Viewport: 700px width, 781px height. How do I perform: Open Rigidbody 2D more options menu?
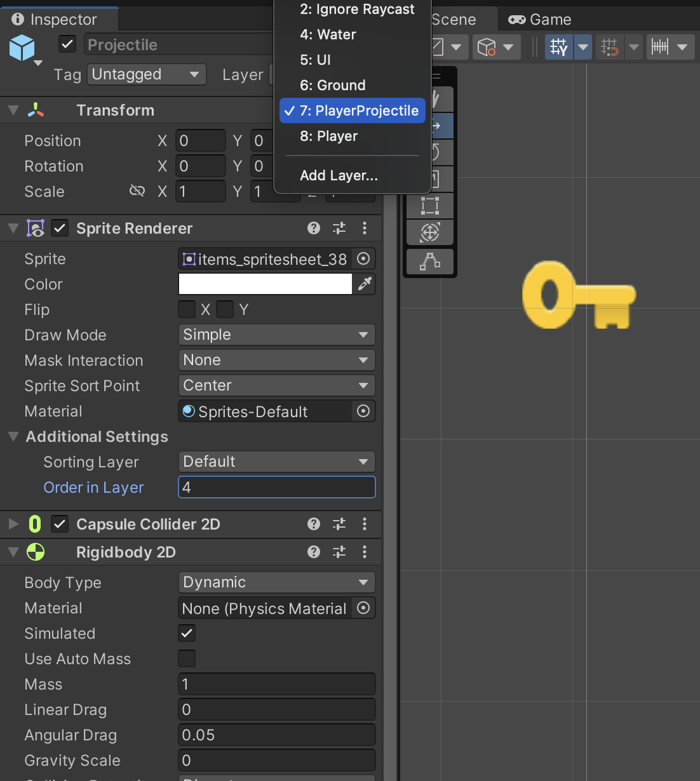click(365, 552)
